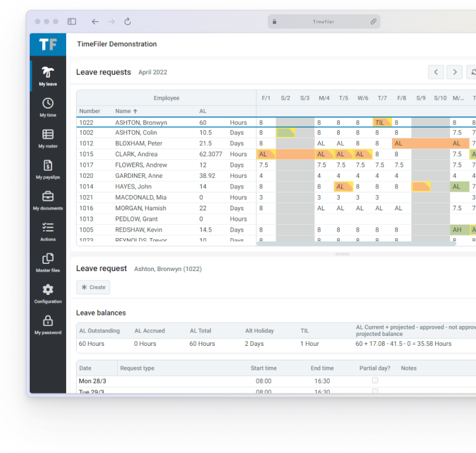Screen dimensions: 476x453
Task: Click the 62.3077 AL balance for CLARK
Action: click(x=211, y=154)
